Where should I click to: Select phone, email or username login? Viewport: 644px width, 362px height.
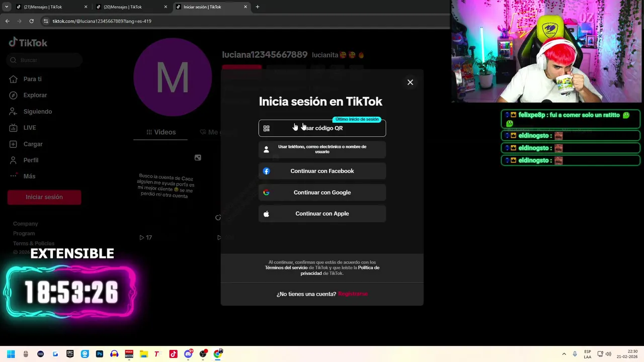322,149
